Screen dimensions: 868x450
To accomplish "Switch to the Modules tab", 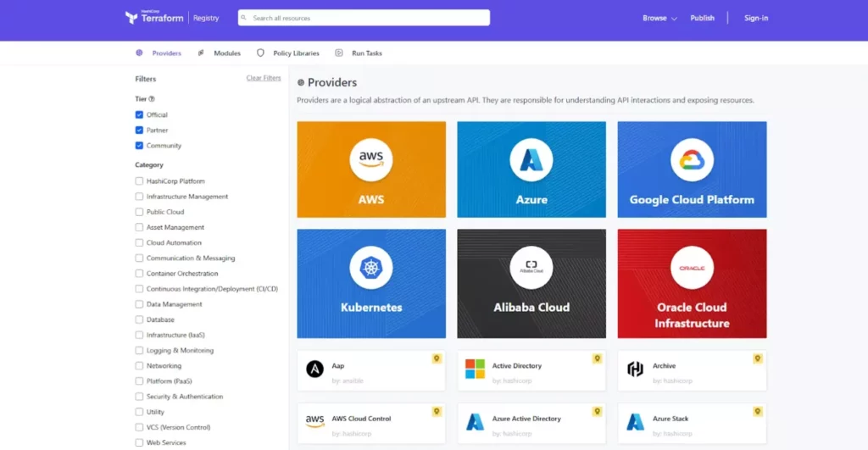I will coord(226,53).
